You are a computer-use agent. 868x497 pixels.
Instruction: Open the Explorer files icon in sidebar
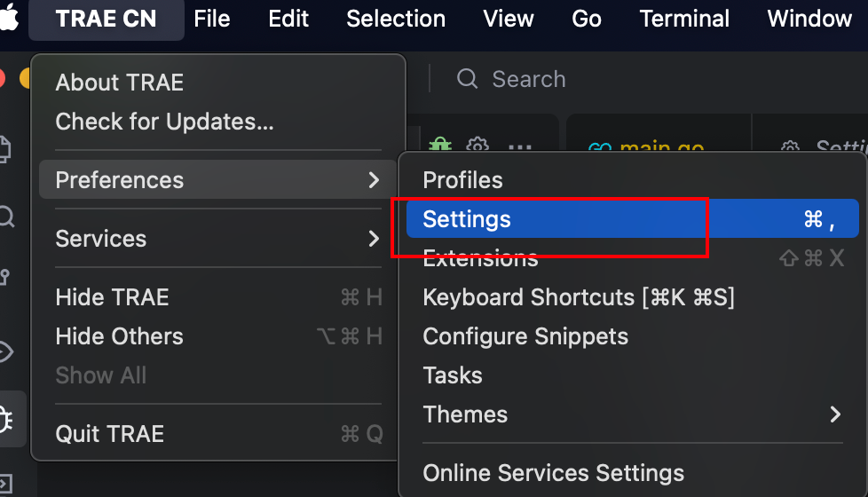[5, 149]
